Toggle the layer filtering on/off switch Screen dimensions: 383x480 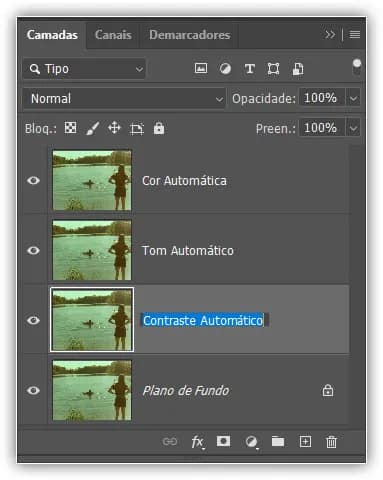tap(357, 67)
